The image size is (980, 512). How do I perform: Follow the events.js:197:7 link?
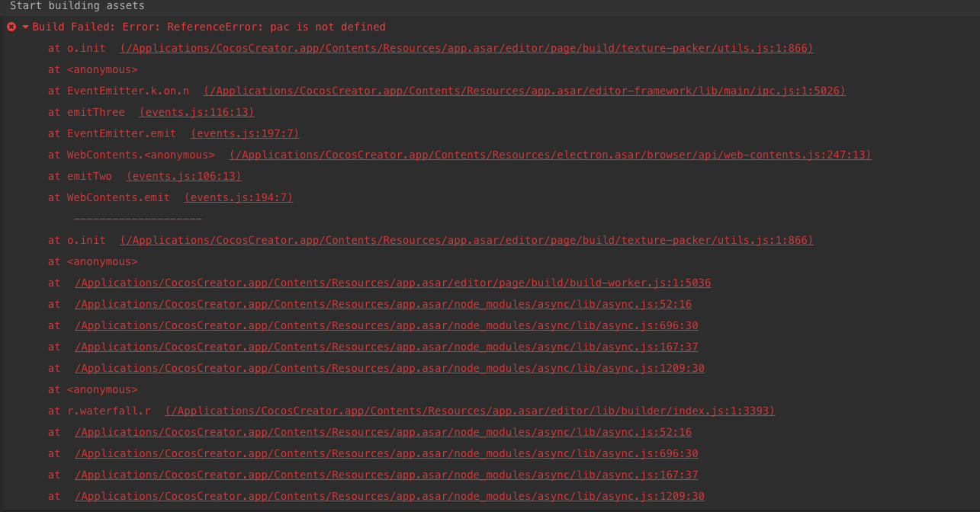tap(245, 133)
